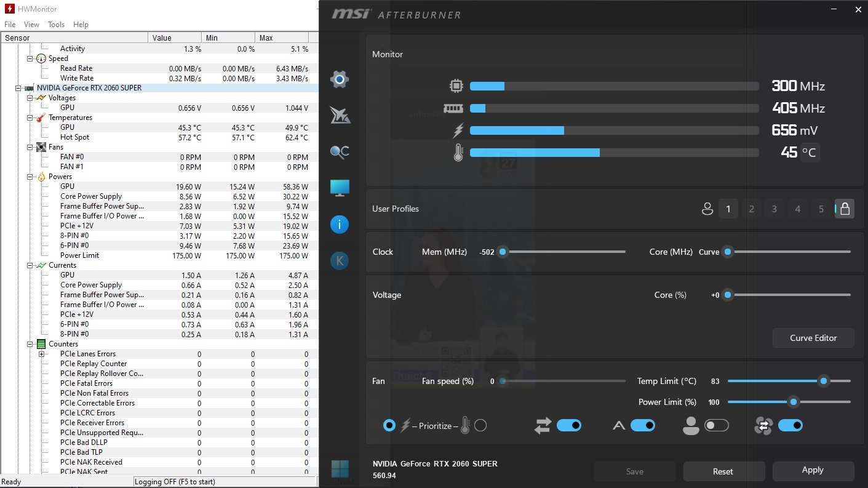This screenshot has width=868, height=488.
Task: Click the Windows startup logo icon
Action: (x=340, y=469)
